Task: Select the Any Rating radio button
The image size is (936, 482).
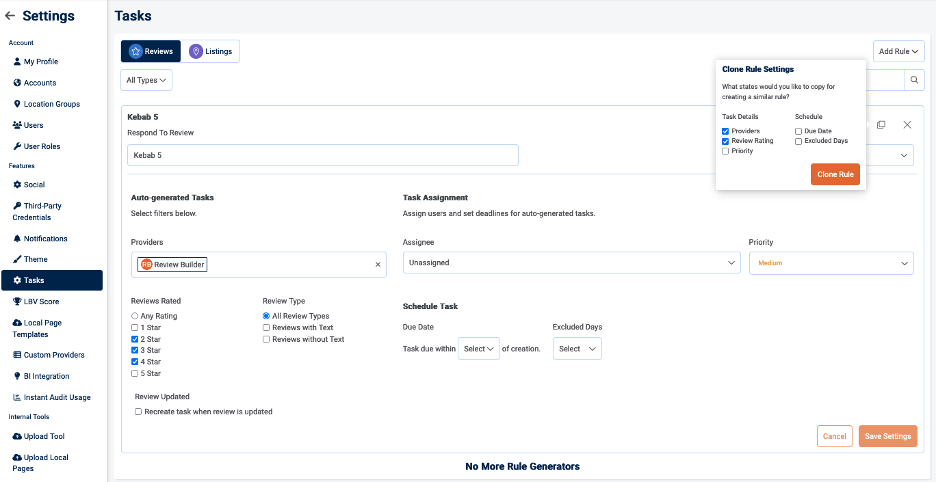Action: pyautogui.click(x=135, y=316)
